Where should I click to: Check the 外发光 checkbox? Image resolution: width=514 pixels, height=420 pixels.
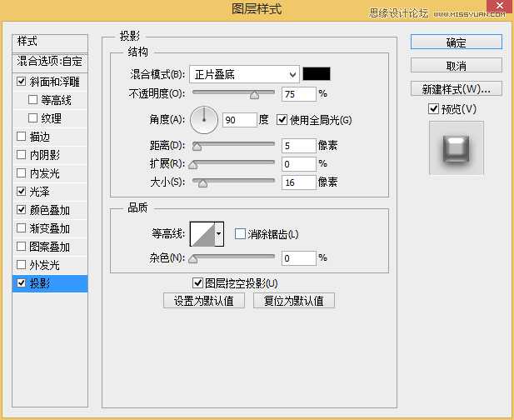(x=22, y=264)
